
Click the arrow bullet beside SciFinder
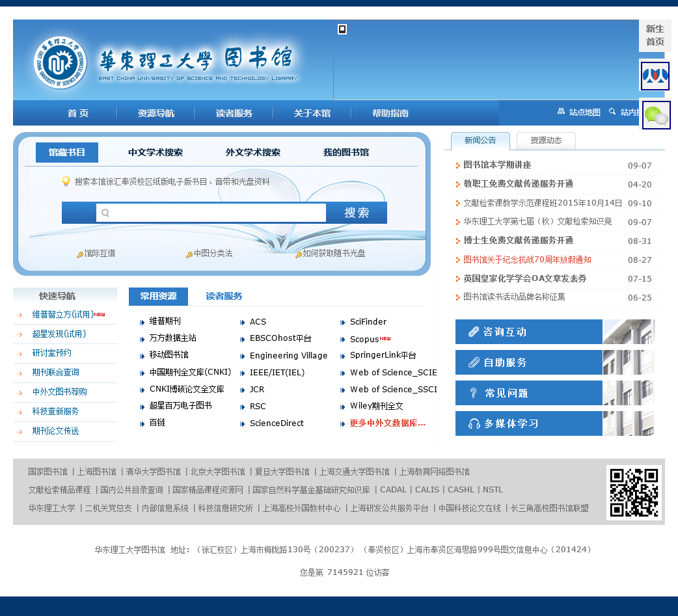[x=342, y=322]
